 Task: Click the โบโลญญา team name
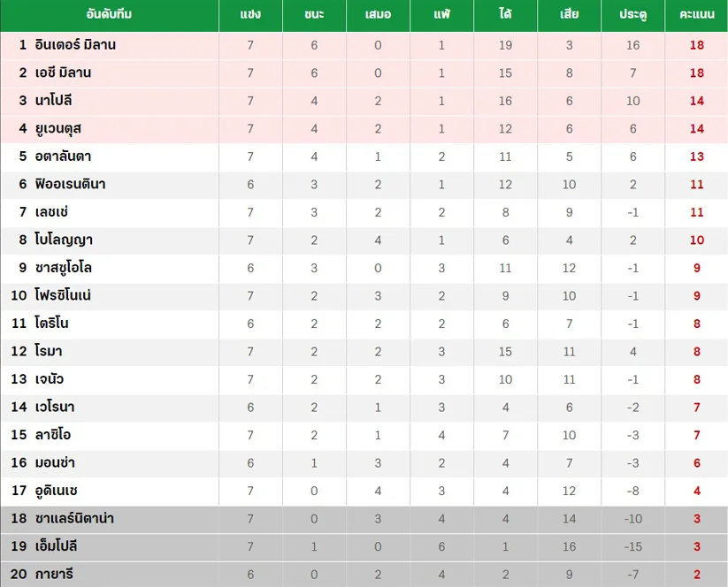tap(64, 240)
